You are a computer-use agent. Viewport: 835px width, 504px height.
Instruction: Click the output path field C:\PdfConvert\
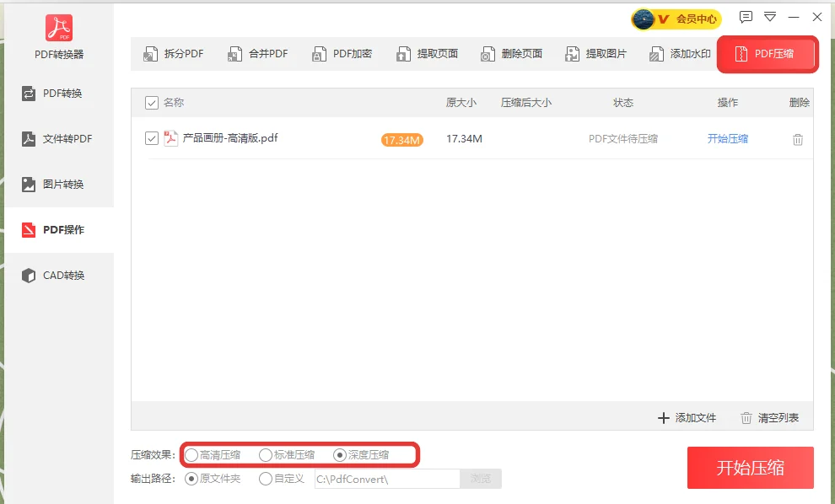click(x=387, y=479)
